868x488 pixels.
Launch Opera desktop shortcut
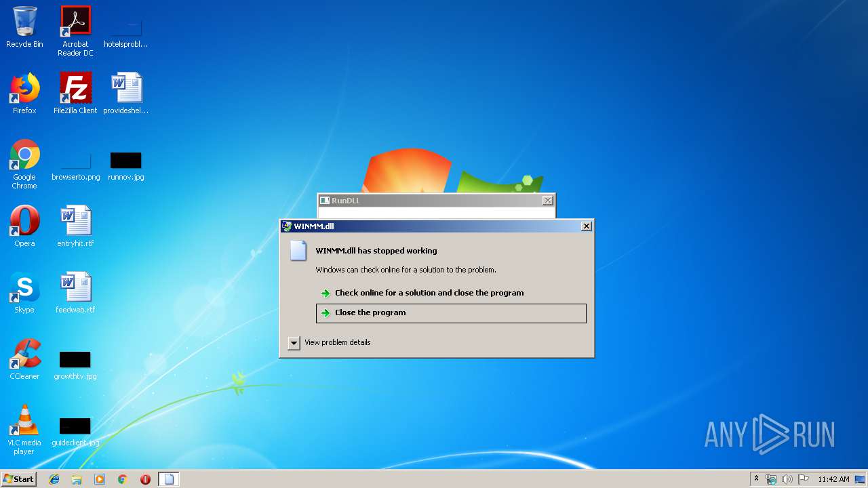[x=24, y=226]
